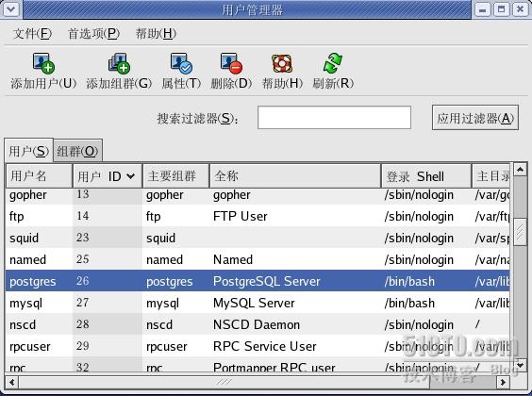This screenshot has height=396, width=532.
Task: Click the Refresh (刷新) toolbar icon
Action: pyautogui.click(x=333, y=63)
